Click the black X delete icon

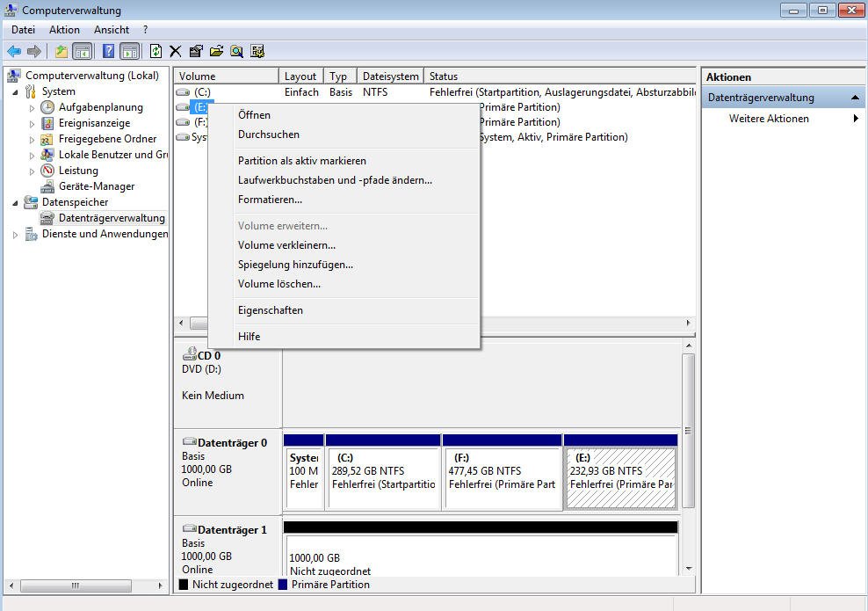(x=176, y=52)
